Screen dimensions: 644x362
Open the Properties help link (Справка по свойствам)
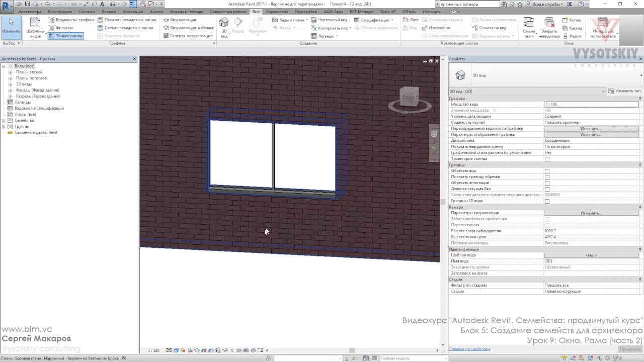pos(469,349)
